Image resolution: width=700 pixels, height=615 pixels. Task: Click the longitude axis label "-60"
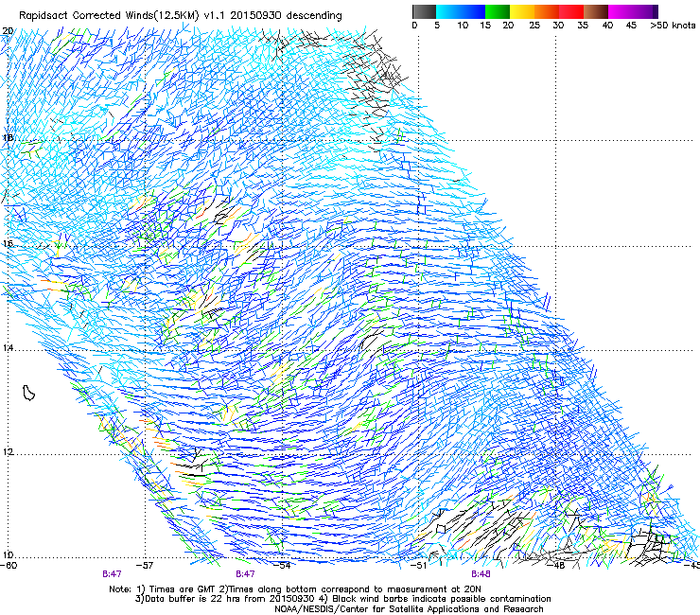pos(9,566)
